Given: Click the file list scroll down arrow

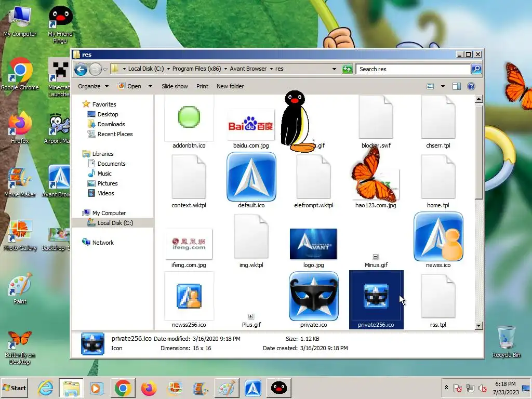Looking at the screenshot, I should (x=478, y=325).
